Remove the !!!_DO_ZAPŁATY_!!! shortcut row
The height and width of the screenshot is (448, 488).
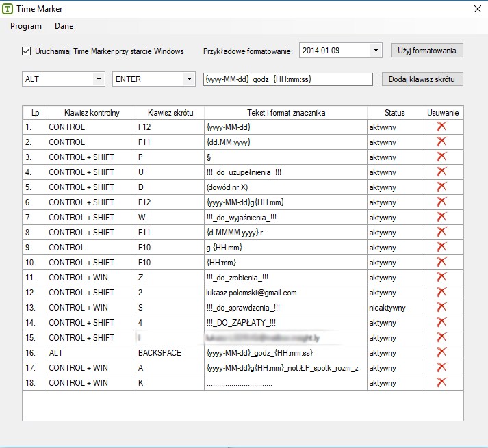point(441,322)
